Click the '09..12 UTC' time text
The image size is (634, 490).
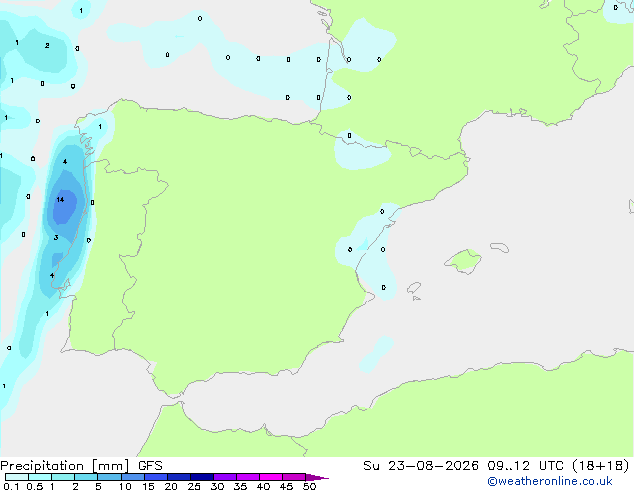[x=525, y=466]
